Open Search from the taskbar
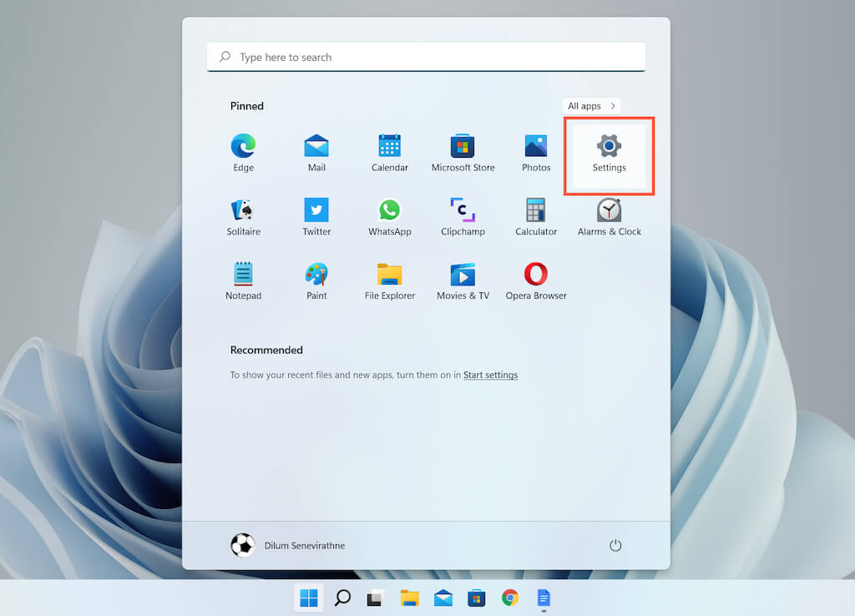 (x=342, y=598)
